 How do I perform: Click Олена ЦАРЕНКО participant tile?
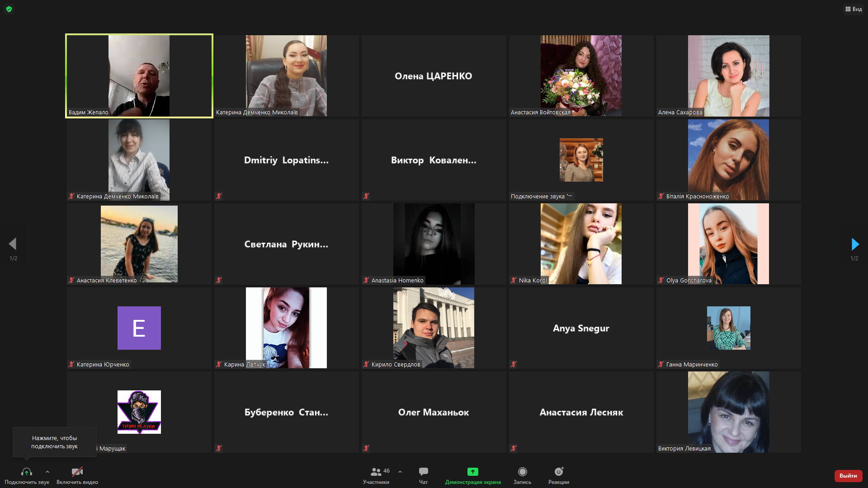434,76
